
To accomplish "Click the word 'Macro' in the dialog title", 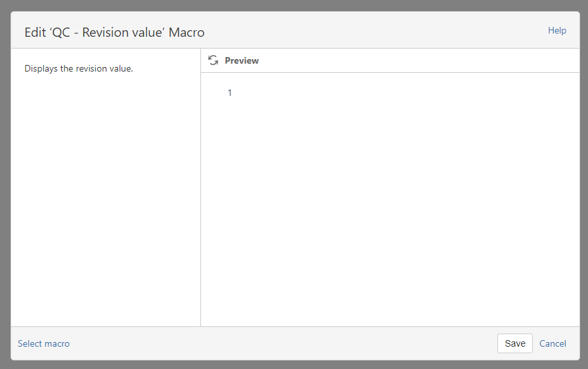I will coord(186,32).
